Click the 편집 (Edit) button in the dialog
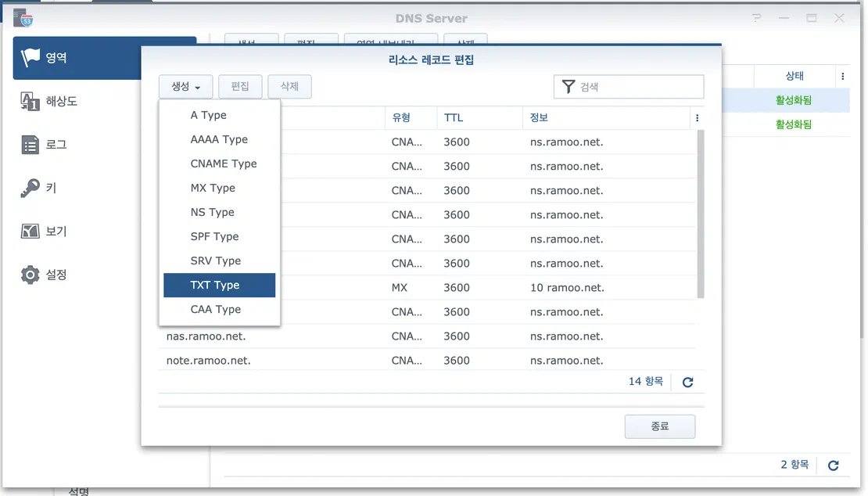Image resolution: width=868 pixels, height=496 pixels. (x=240, y=86)
